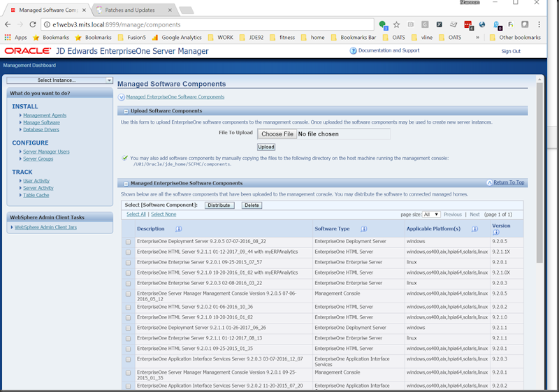This screenshot has height=392, width=559.
Task: Select the Managed Software Components browser tab
Action: 48,10
